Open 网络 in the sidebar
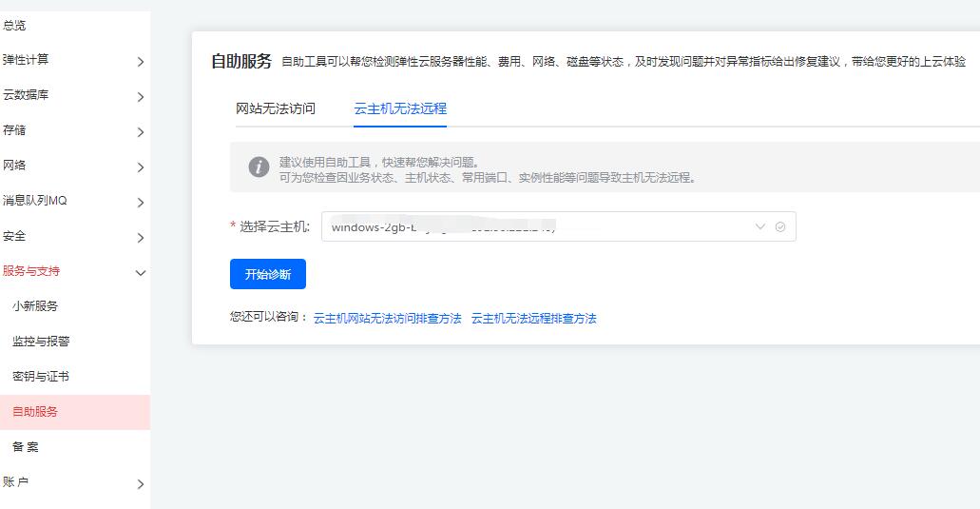This screenshot has width=980, height=509. click(x=14, y=166)
